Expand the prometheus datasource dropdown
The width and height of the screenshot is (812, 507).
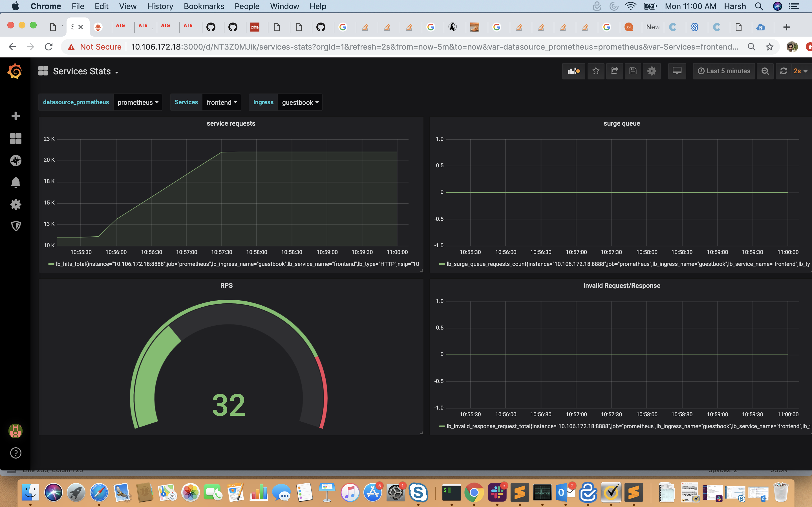138,102
